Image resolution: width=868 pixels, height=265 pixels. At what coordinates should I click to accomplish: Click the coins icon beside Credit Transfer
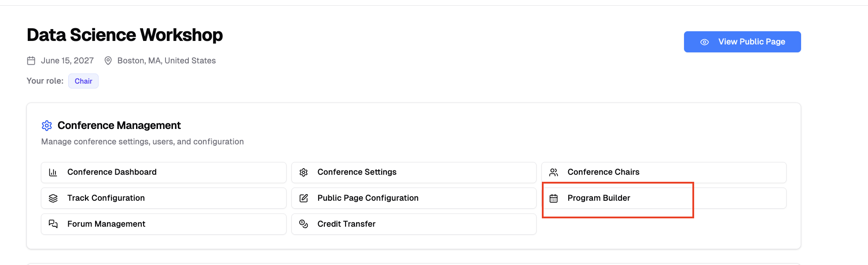[x=304, y=224]
